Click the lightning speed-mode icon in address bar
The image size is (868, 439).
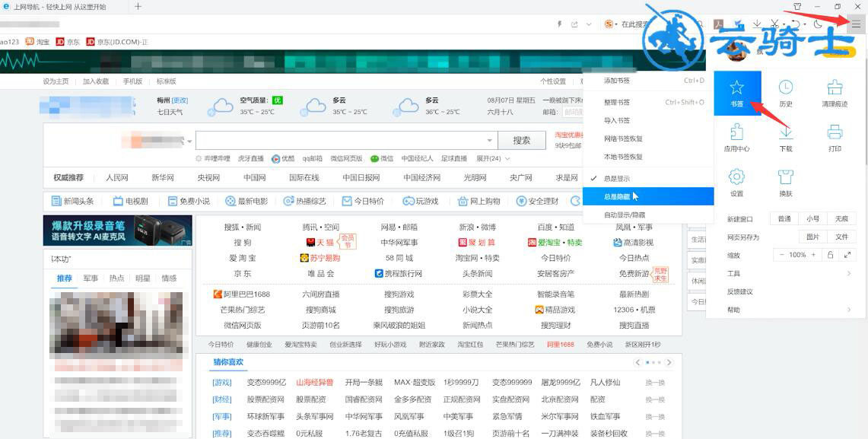click(559, 24)
